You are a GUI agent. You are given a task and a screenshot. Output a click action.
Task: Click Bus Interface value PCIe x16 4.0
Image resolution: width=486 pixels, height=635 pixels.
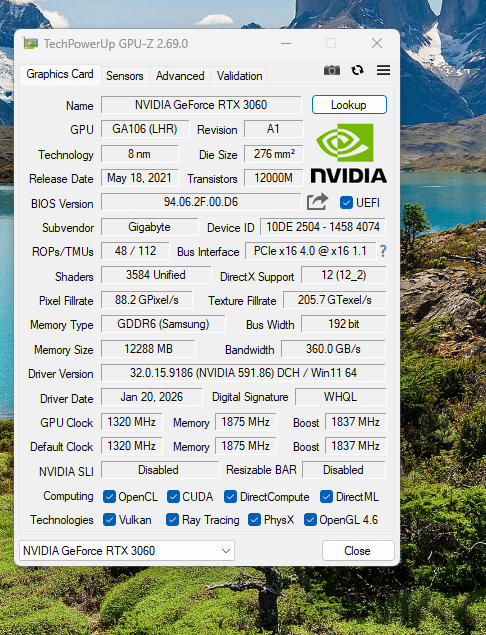(310, 251)
